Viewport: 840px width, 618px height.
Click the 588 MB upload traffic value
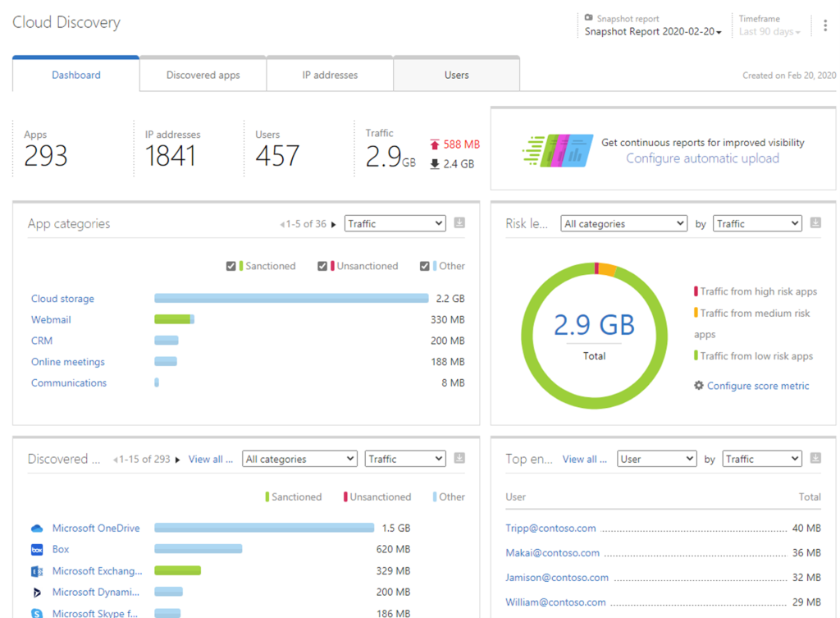pyautogui.click(x=461, y=144)
